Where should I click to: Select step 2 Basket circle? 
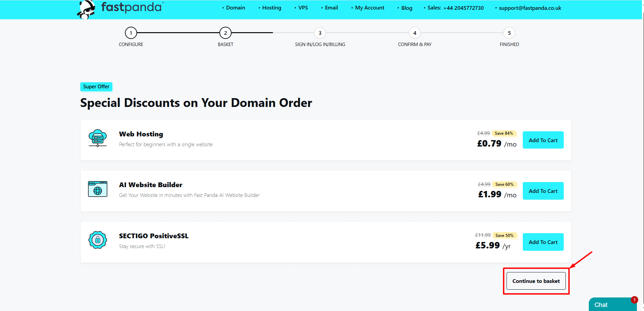click(226, 33)
